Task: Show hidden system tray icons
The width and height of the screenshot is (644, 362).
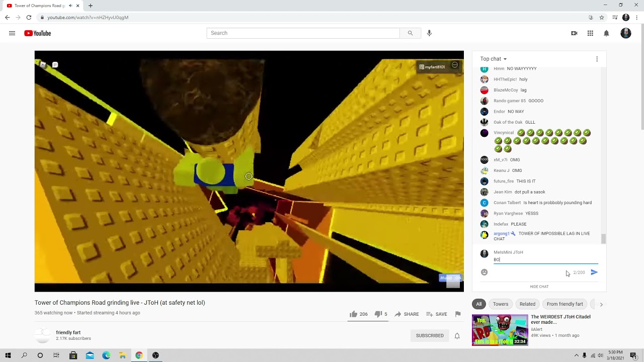Action: [576, 355]
